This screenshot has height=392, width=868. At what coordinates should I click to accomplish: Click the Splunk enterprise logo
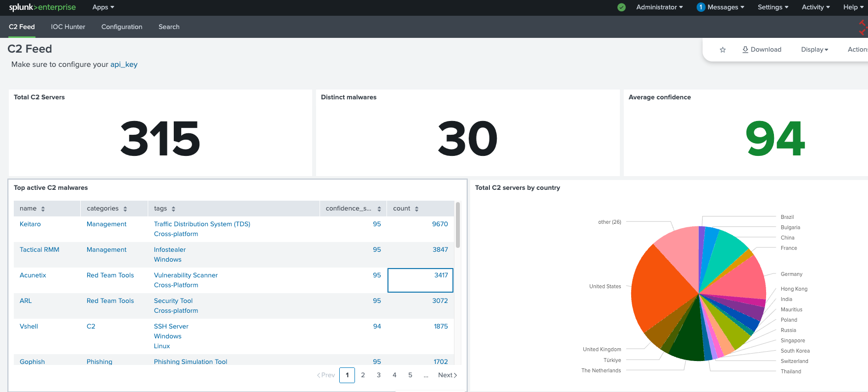(42, 7)
